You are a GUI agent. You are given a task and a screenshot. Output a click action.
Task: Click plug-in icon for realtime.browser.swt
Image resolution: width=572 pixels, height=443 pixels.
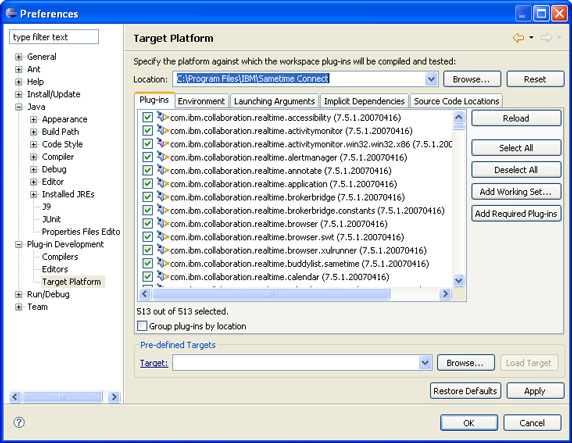pos(163,237)
